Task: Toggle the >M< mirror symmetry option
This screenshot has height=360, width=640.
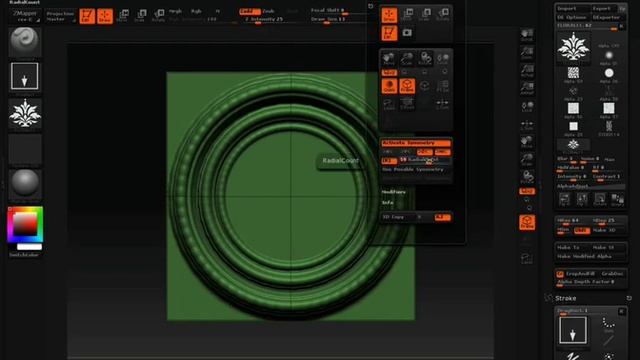Action: click(x=442, y=152)
